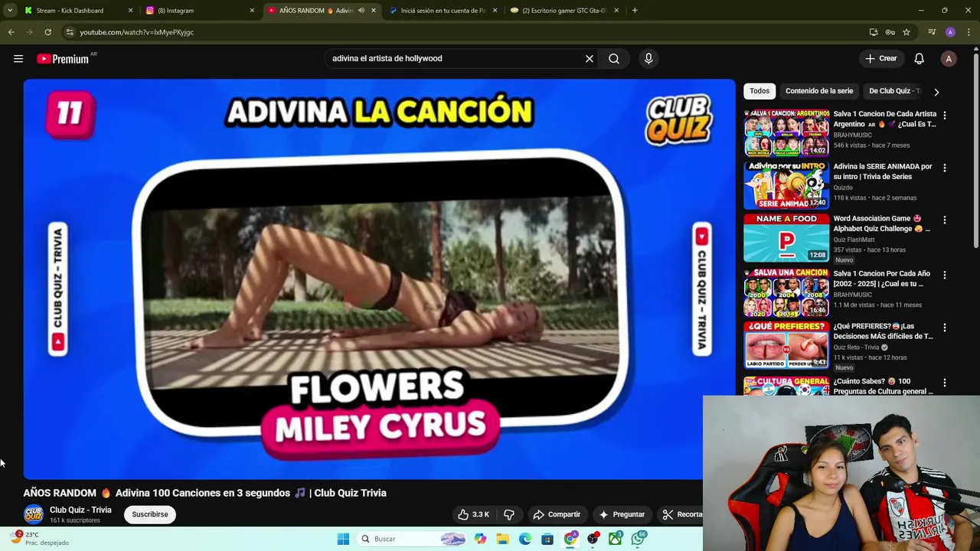Image resolution: width=980 pixels, height=551 pixels.
Task: Open the YouTube account avatar menu
Action: (x=949, y=59)
